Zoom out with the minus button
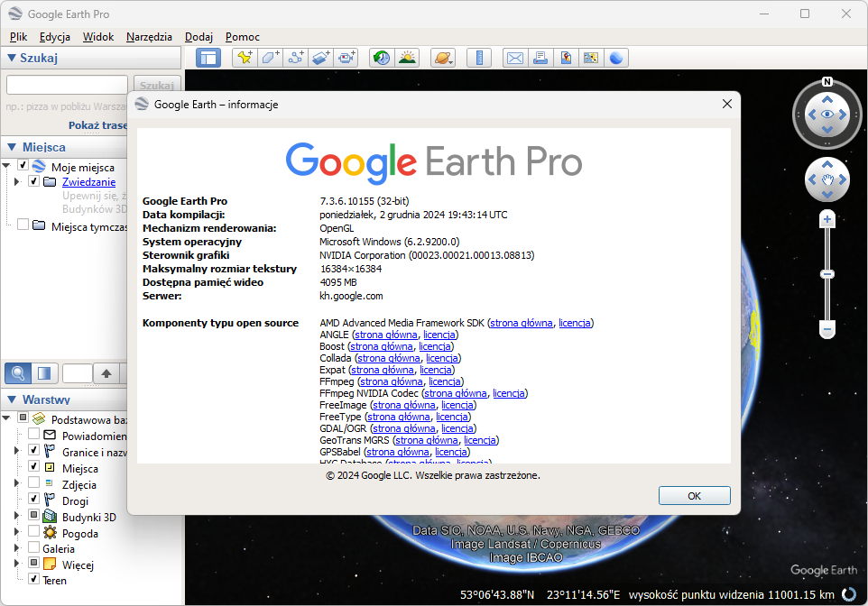Image resolution: width=868 pixels, height=606 pixels. (x=827, y=329)
